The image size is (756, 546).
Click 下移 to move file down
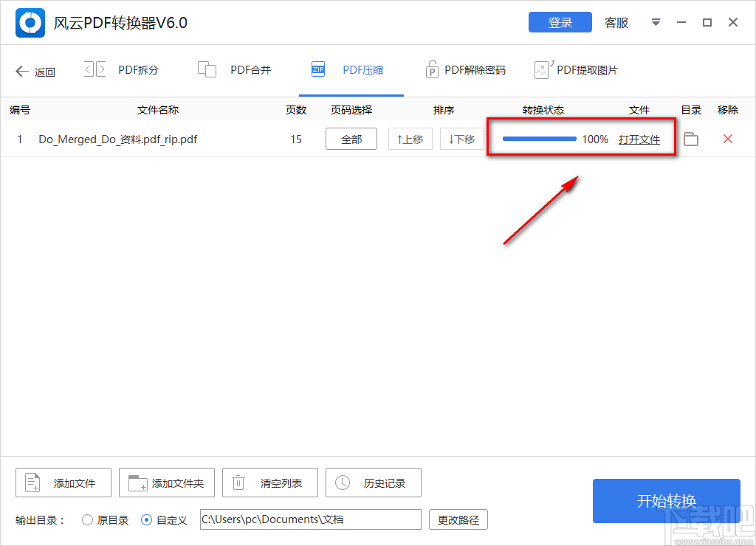461,139
